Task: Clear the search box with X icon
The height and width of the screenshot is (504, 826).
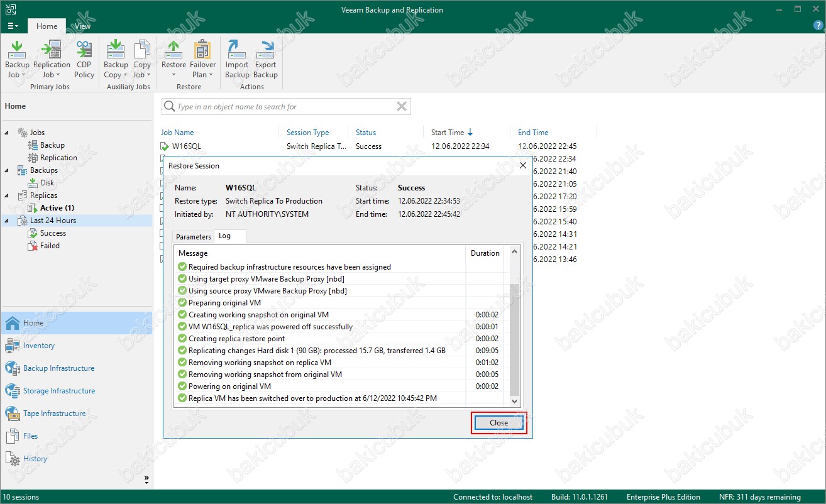Action: point(402,107)
